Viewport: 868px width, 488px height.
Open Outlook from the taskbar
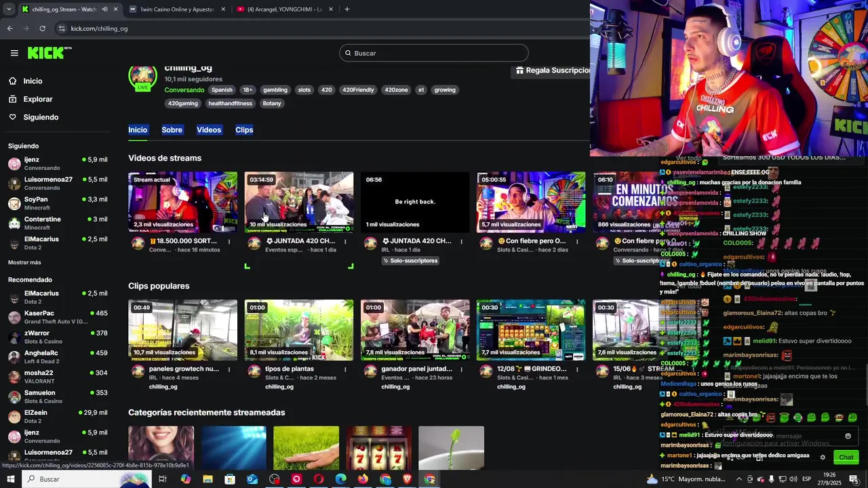click(x=252, y=479)
